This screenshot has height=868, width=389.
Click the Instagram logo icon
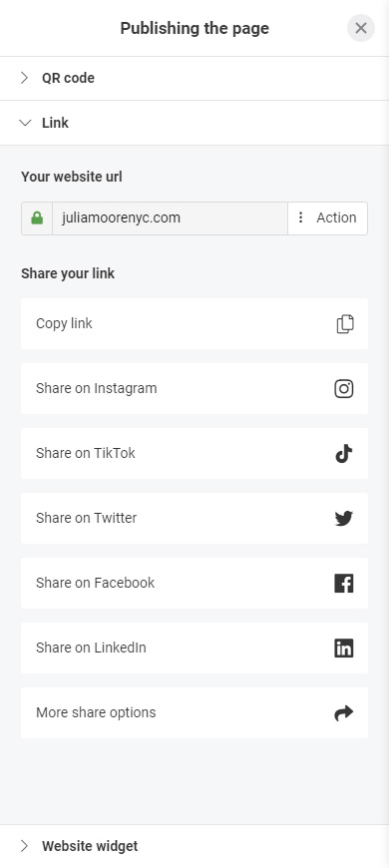pyautogui.click(x=344, y=389)
